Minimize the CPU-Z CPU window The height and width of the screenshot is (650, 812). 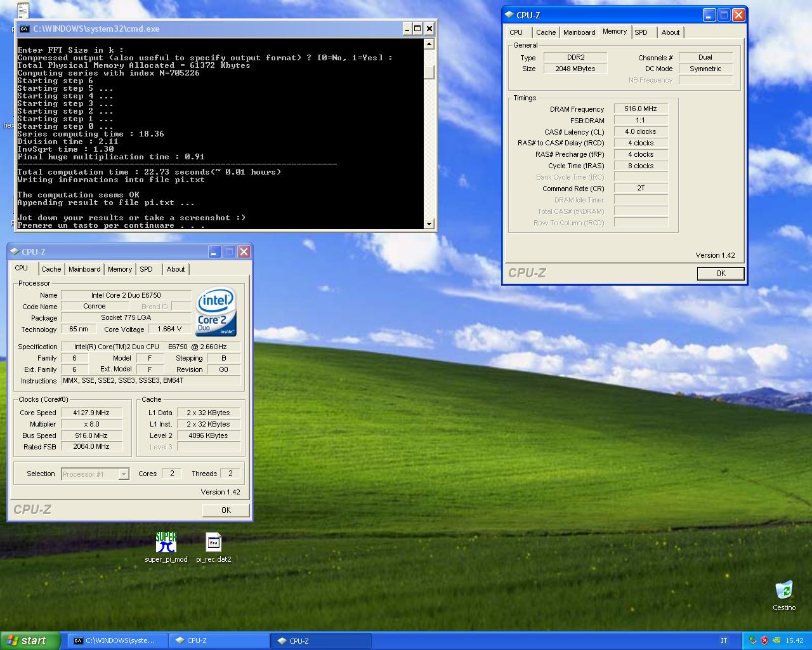[x=214, y=251]
